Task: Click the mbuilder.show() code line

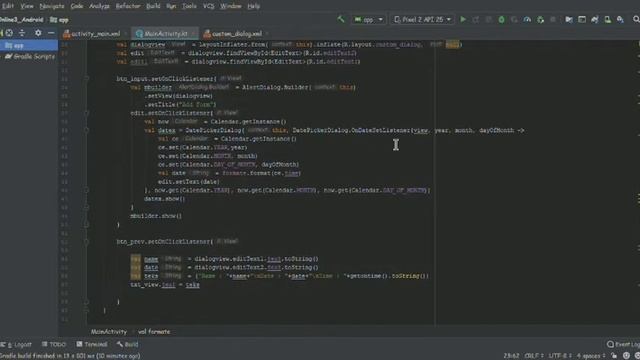Action: pos(156,216)
